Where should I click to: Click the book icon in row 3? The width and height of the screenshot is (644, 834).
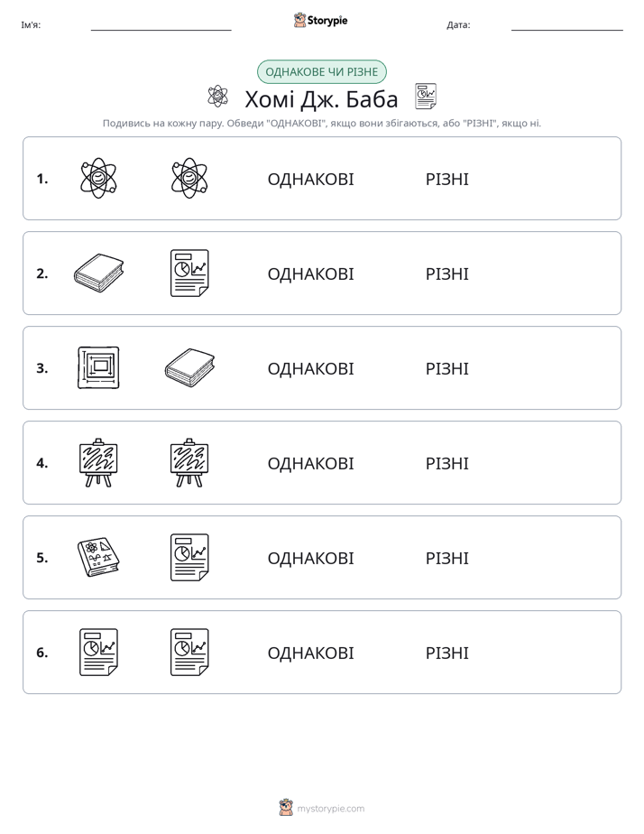[x=189, y=367]
